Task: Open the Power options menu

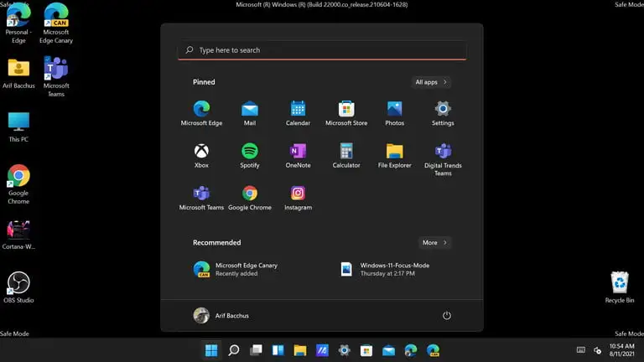Action: 446,316
